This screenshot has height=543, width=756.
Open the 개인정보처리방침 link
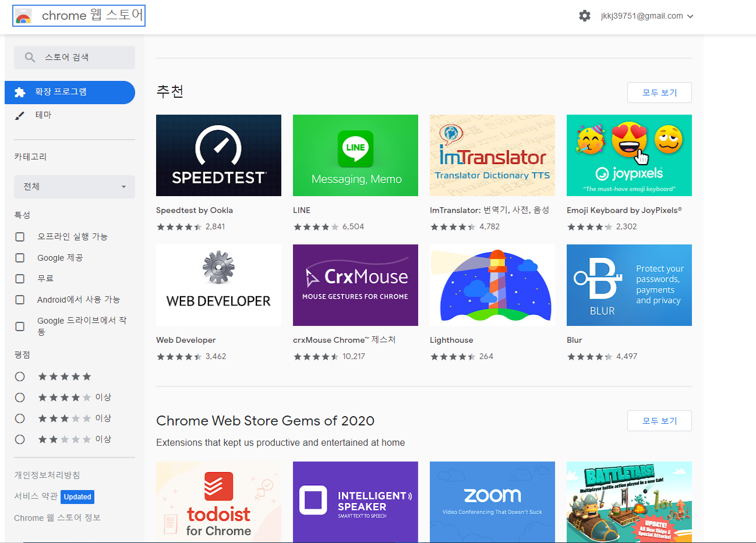point(47,475)
